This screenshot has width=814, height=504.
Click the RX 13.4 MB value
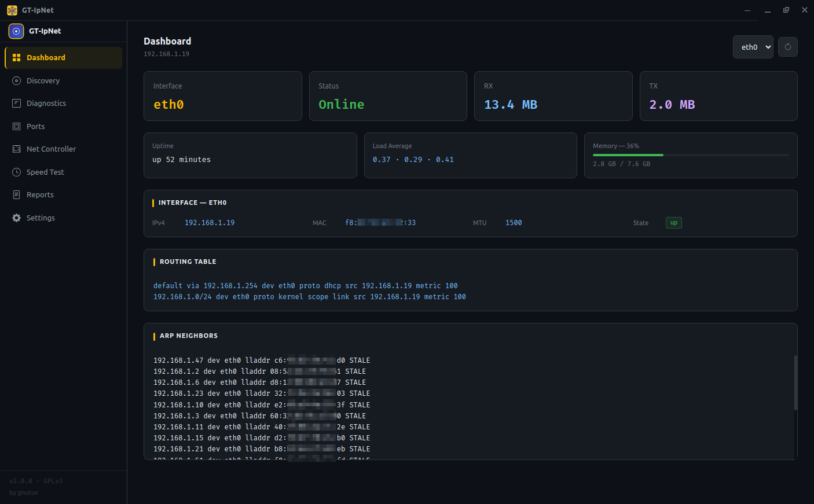click(x=511, y=105)
